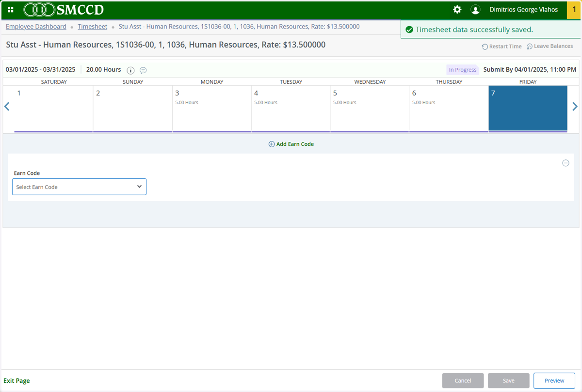Click the Timesheet data successfully saved message
Image resolution: width=582 pixels, height=392 pixels.
click(474, 30)
